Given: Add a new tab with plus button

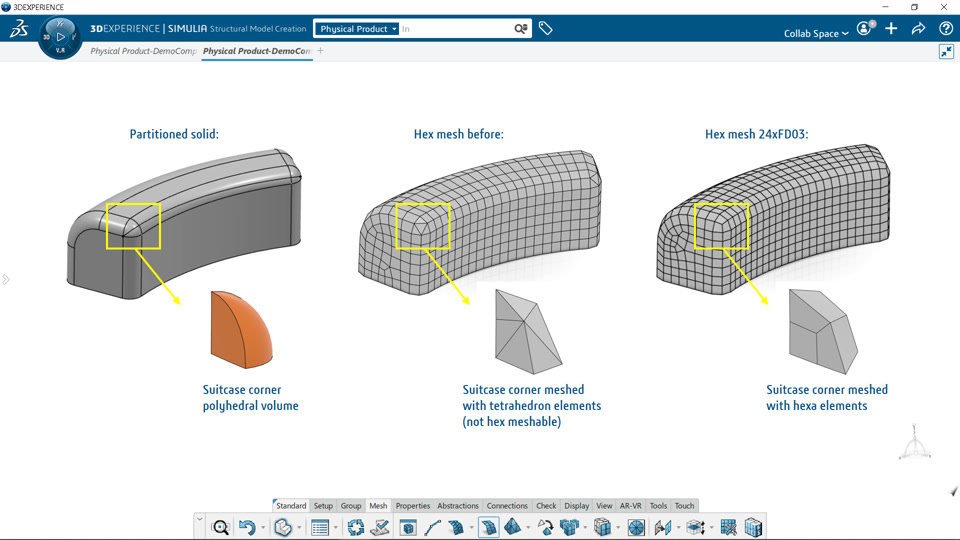Looking at the screenshot, I should [x=320, y=51].
